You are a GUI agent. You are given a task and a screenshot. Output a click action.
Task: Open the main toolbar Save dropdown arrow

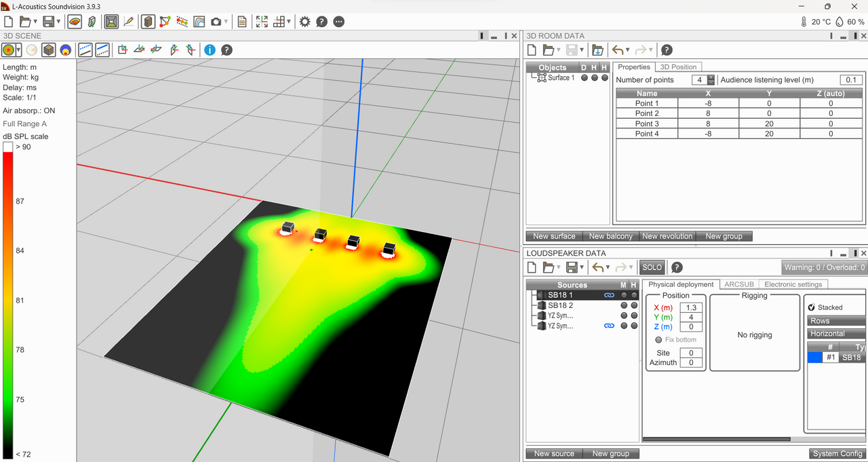coord(58,22)
